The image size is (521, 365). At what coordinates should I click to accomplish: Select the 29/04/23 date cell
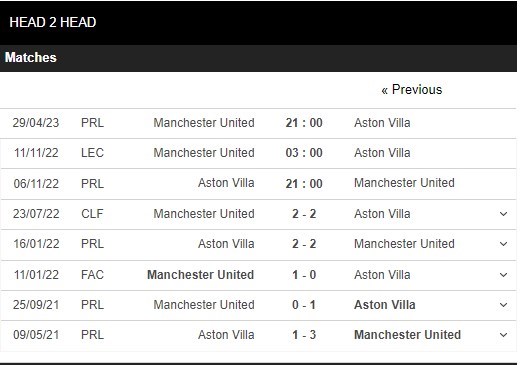[x=36, y=123]
